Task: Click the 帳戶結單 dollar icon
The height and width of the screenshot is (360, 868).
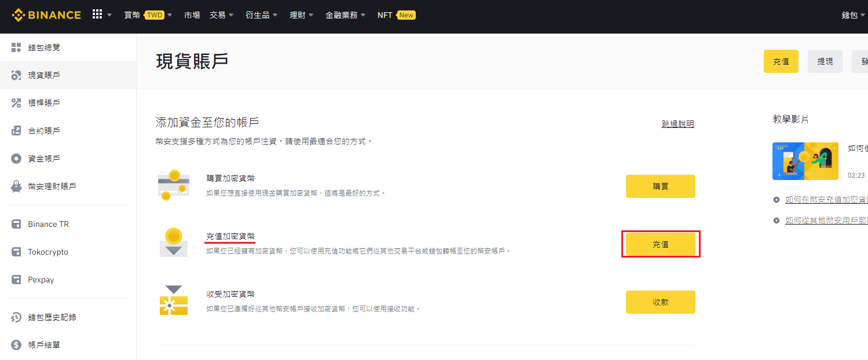Action: [x=16, y=345]
